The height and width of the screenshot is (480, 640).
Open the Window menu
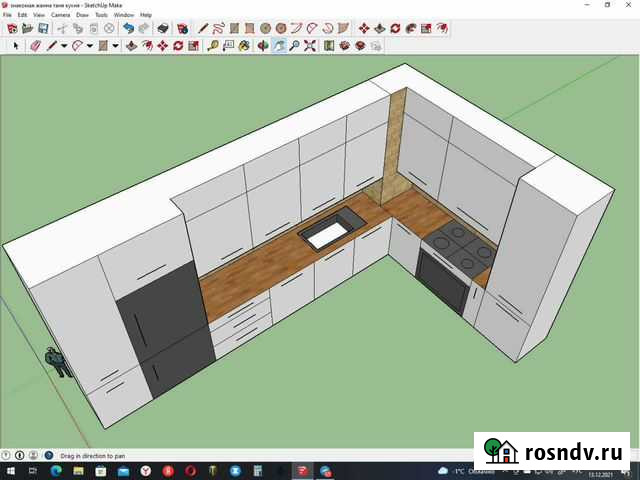124,16
